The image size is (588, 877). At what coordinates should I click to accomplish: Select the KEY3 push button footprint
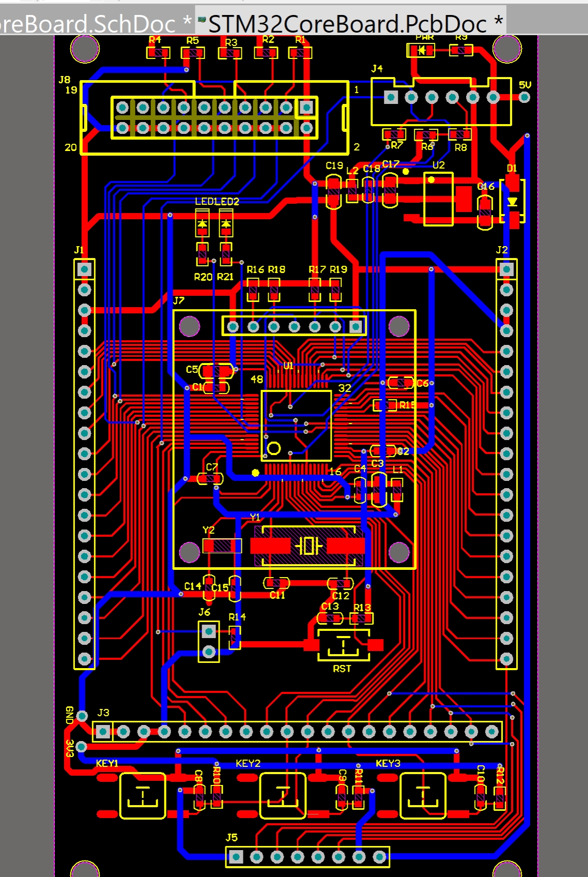(x=423, y=796)
